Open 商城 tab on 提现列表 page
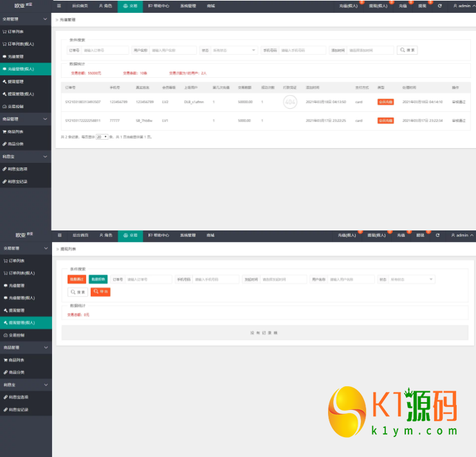 point(210,235)
